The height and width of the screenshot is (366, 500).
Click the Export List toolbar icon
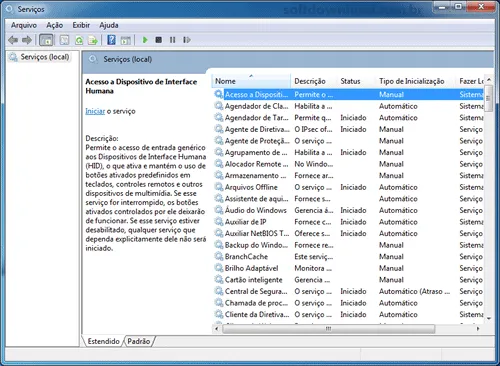coord(93,40)
